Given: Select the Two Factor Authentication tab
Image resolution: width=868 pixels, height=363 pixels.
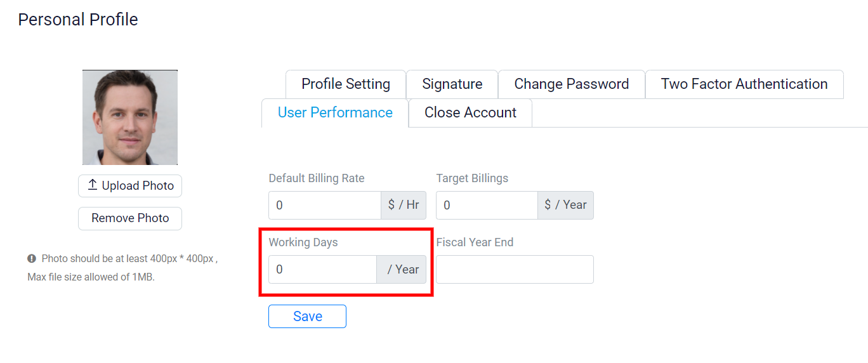Looking at the screenshot, I should coord(744,84).
